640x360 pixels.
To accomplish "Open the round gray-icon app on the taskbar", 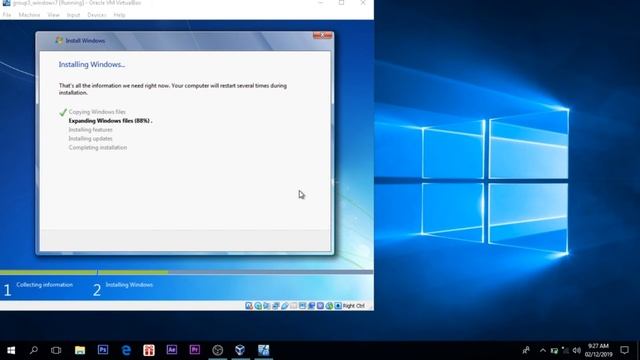I will pos(218,350).
